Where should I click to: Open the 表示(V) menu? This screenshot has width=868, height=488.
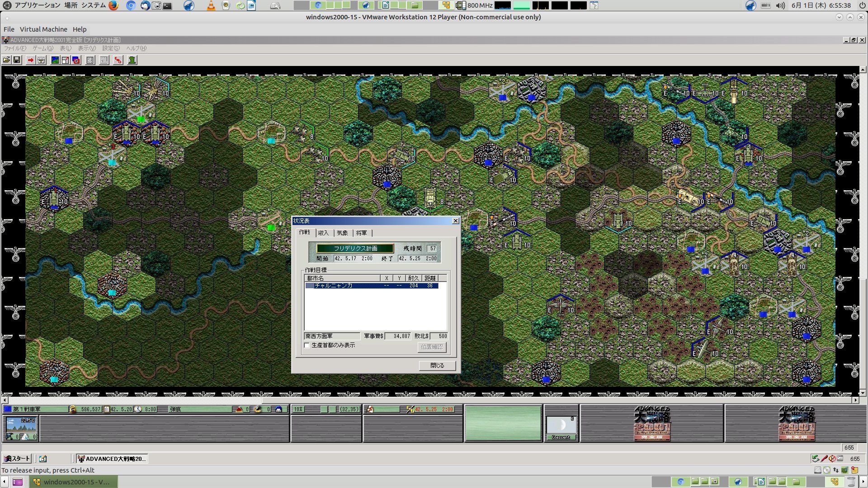87,48
